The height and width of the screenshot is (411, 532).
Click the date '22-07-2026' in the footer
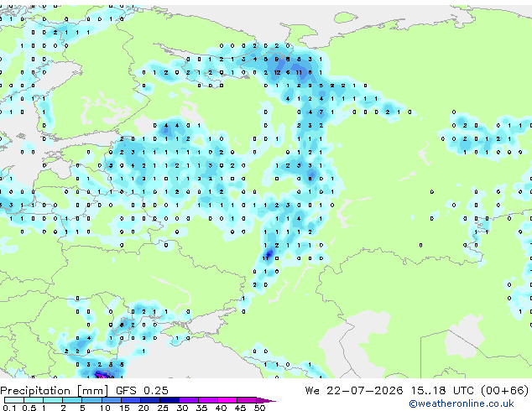click(365, 391)
